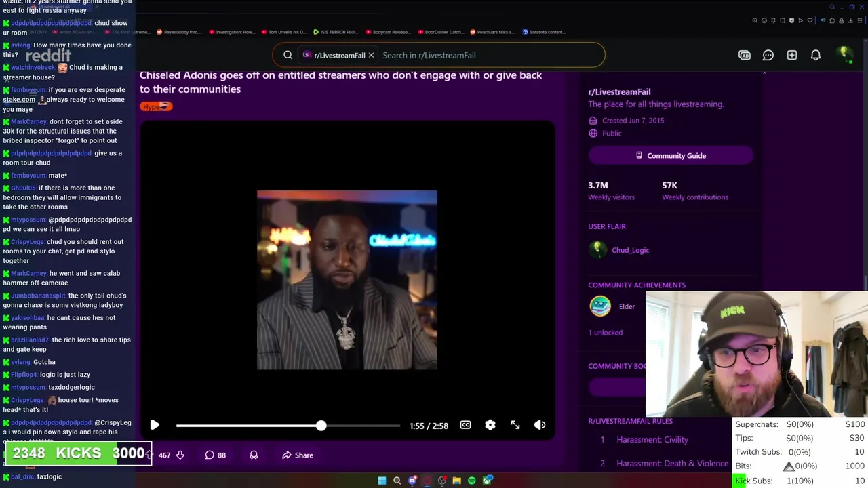Click the r/LivestreamFail sidebar title

(619, 91)
